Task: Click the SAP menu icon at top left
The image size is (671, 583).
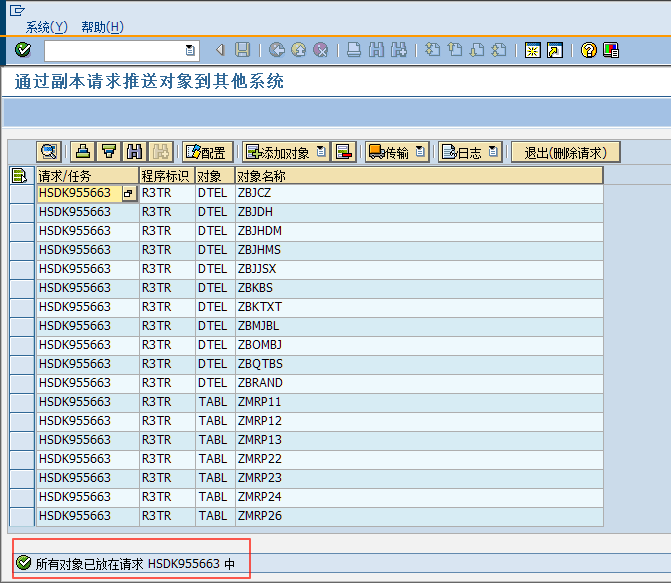Action: [17, 10]
